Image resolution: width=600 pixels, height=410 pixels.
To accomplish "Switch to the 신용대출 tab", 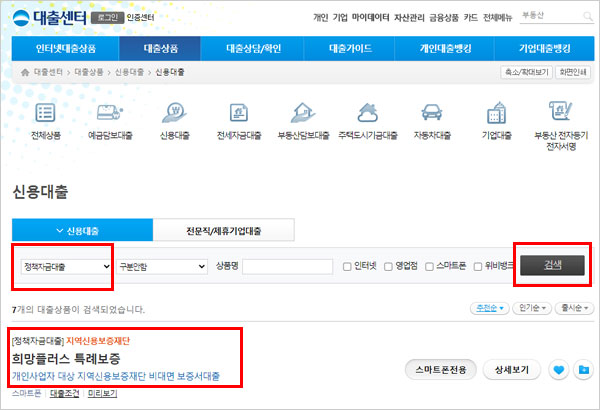I will (82, 230).
